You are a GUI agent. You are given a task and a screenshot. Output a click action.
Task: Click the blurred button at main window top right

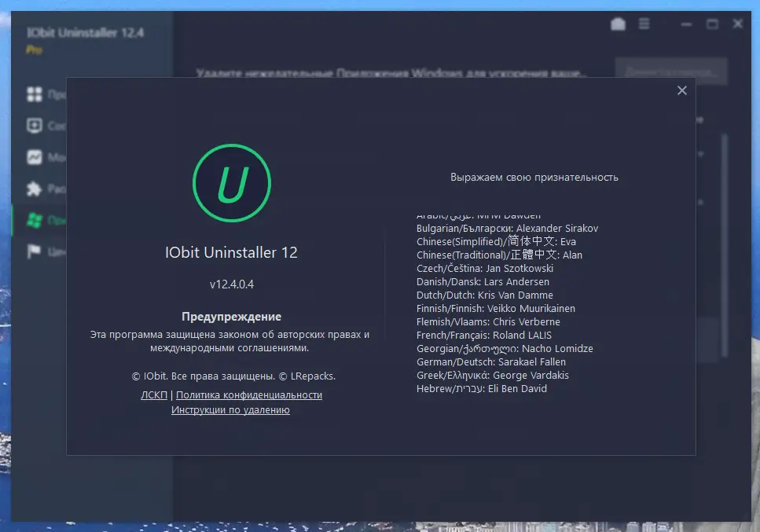click(x=671, y=72)
